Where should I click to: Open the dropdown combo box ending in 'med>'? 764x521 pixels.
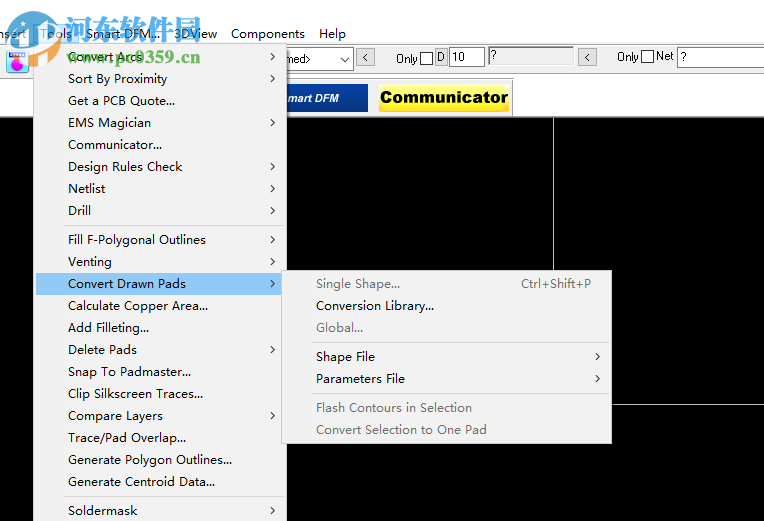[x=320, y=59]
